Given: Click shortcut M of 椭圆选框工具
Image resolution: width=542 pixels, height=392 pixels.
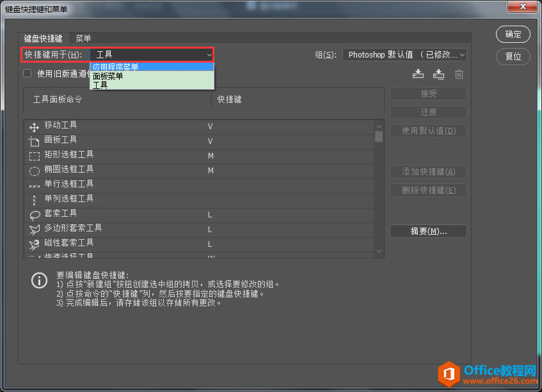Looking at the screenshot, I should point(211,171).
